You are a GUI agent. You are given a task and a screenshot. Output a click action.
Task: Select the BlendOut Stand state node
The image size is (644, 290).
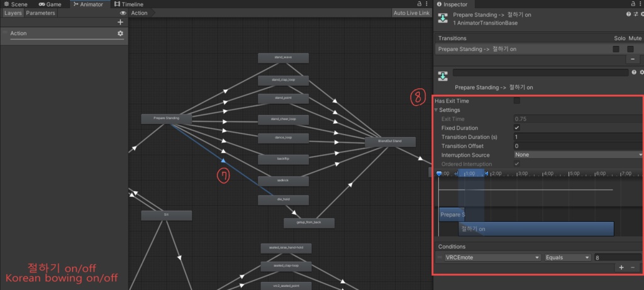click(390, 142)
